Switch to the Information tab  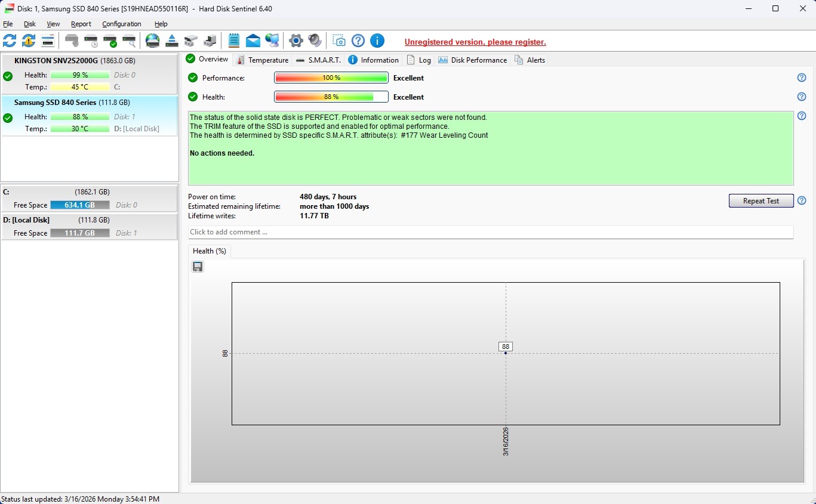pos(374,60)
